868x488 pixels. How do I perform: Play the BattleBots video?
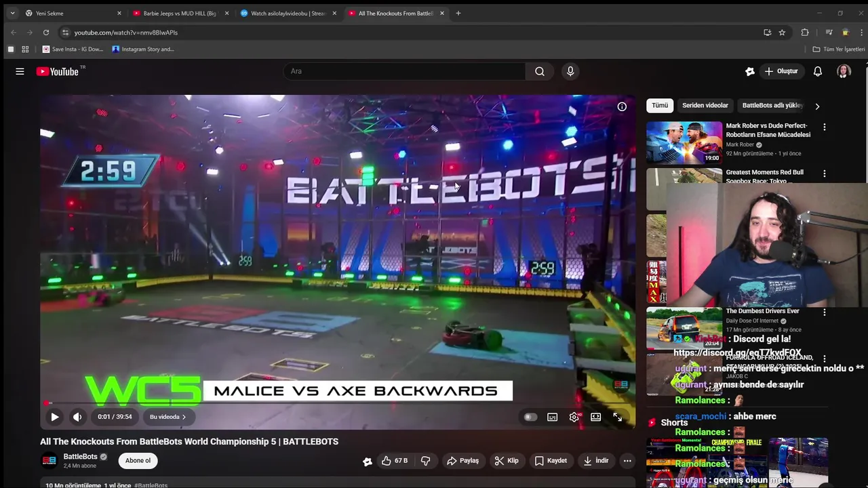(54, 417)
